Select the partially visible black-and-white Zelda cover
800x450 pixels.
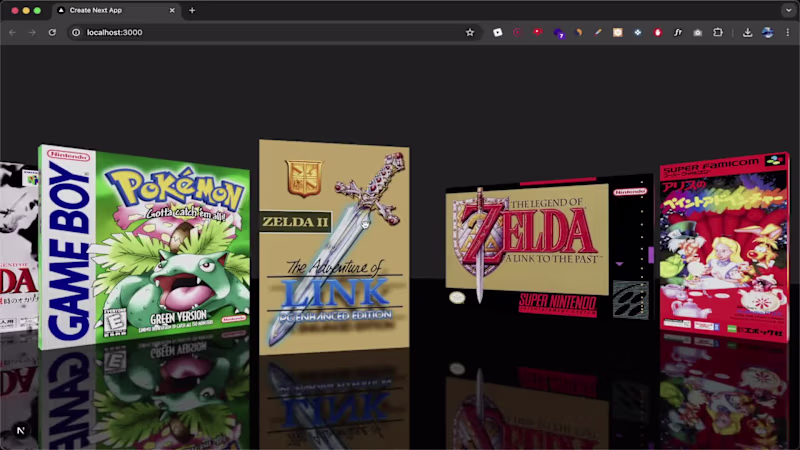(x=19, y=247)
